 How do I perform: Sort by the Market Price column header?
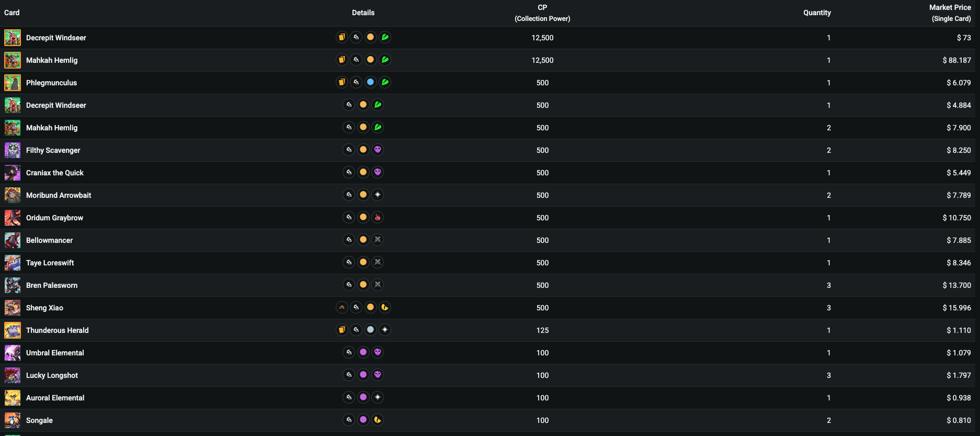[x=950, y=13]
